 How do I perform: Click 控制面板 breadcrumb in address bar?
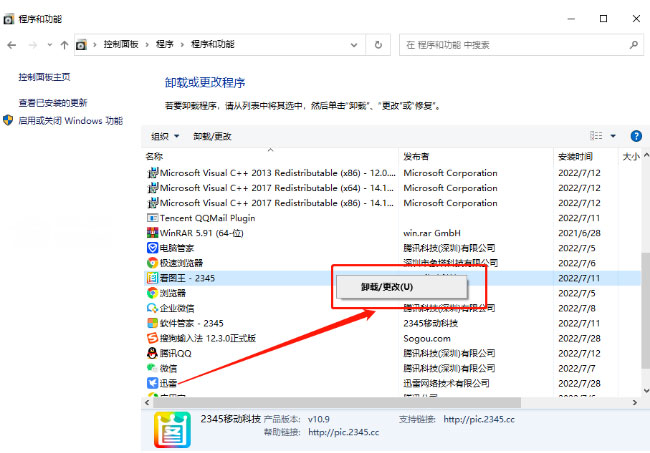[121, 44]
